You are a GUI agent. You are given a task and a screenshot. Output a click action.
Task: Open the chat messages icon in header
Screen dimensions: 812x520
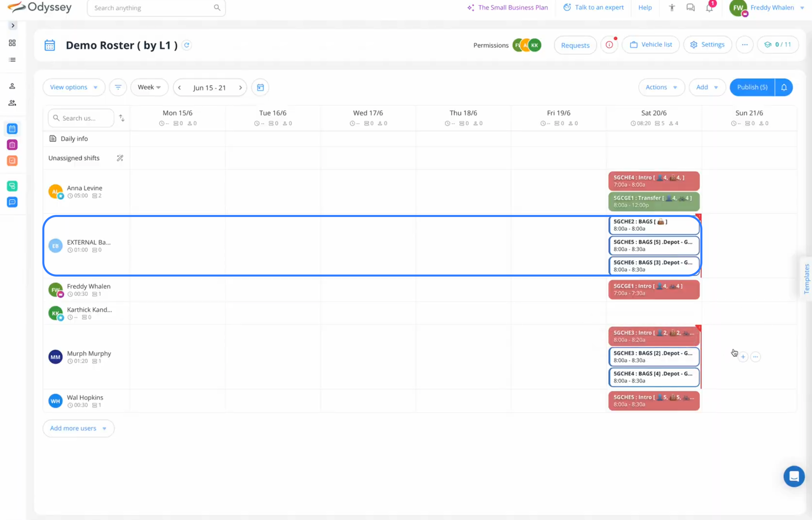pos(691,8)
